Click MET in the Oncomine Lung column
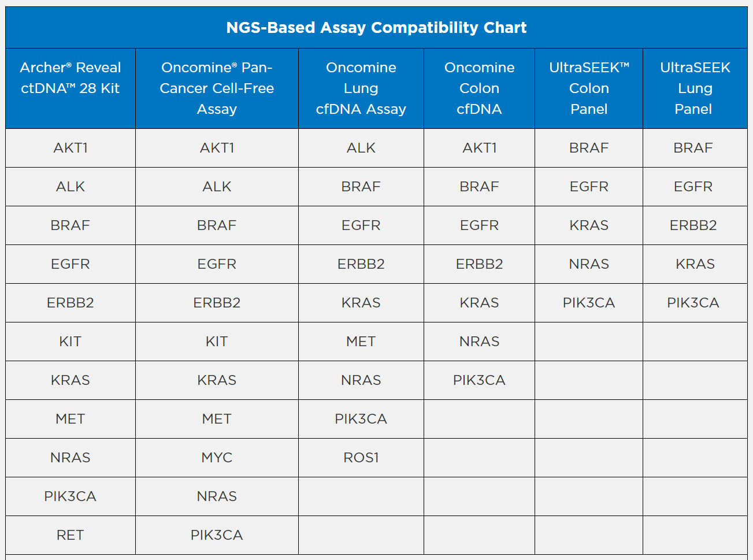This screenshot has height=560, width=753. tap(361, 342)
